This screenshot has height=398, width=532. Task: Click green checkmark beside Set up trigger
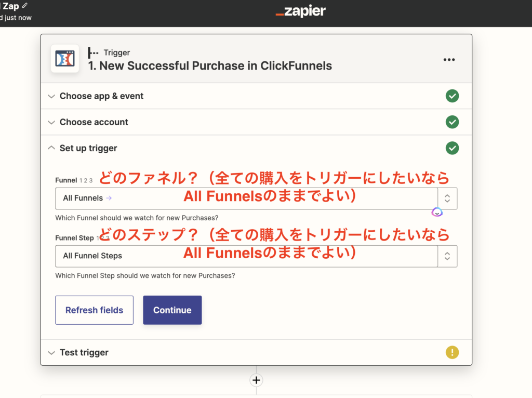(452, 148)
